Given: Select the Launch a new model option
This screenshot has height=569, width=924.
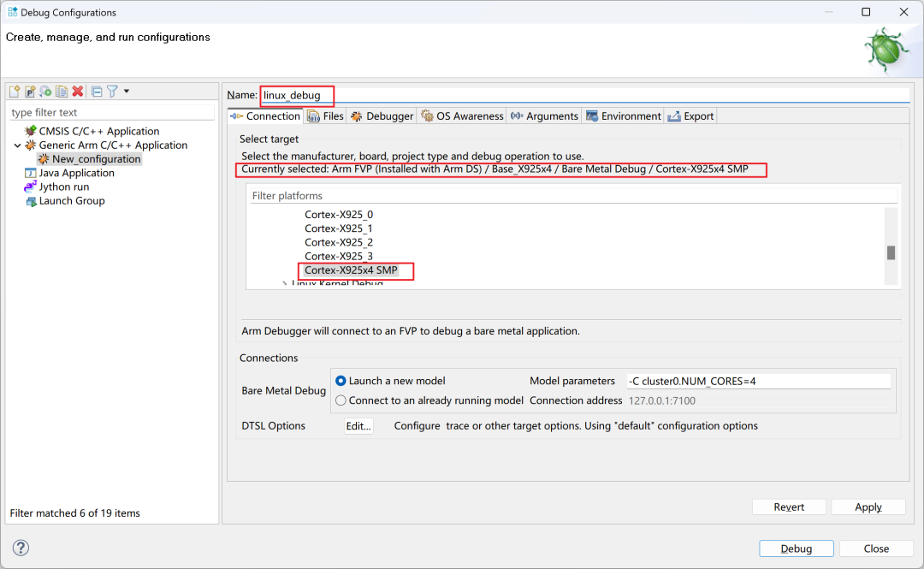Looking at the screenshot, I should pyautogui.click(x=341, y=381).
